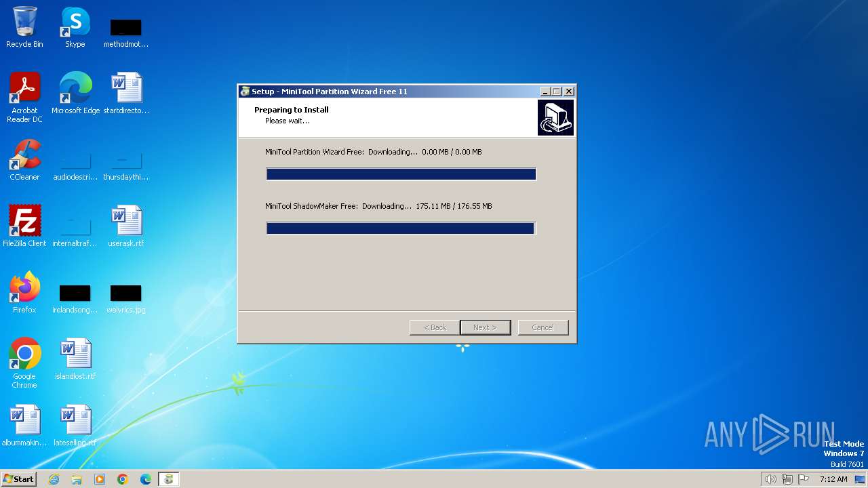Click the network icon in the tray
Screen dimensions: 868x488
coord(787,479)
